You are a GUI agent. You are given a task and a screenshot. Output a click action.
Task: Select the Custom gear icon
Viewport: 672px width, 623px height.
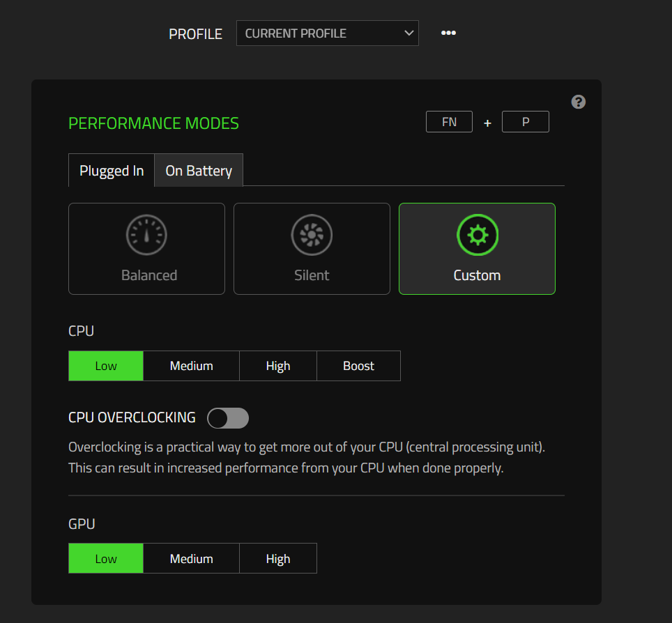click(477, 235)
